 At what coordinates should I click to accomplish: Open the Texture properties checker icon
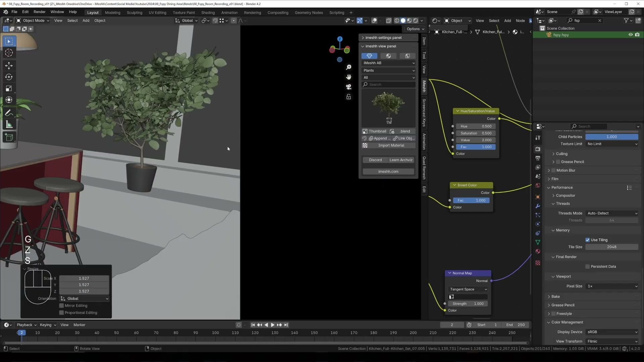pos(538,263)
